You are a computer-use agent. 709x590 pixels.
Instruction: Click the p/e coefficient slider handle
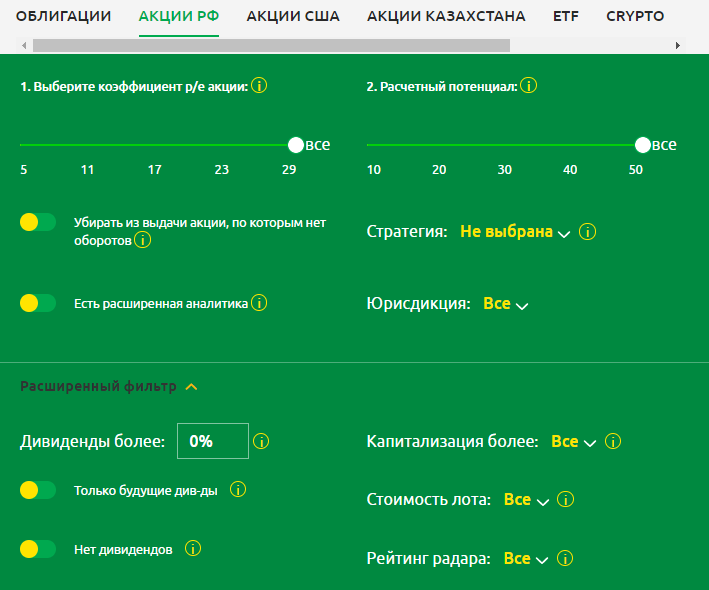pyautogui.click(x=295, y=145)
